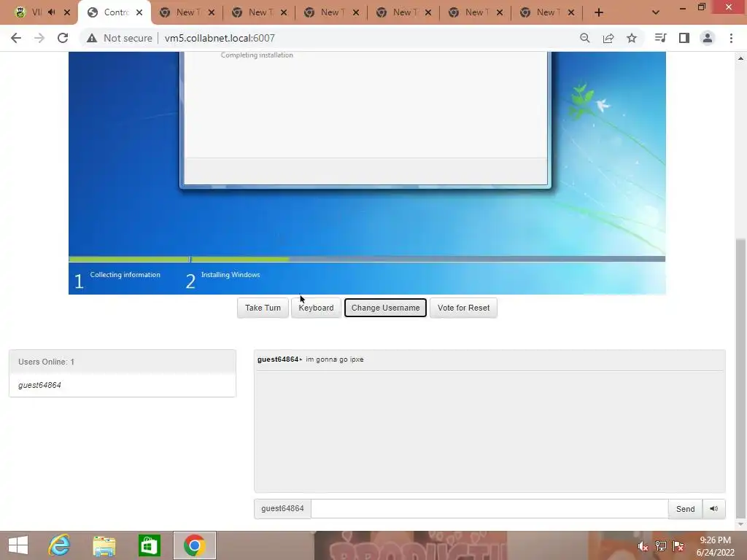This screenshot has height=560, width=747.
Task: Click the Chrome taskbar icon
Action: click(194, 545)
